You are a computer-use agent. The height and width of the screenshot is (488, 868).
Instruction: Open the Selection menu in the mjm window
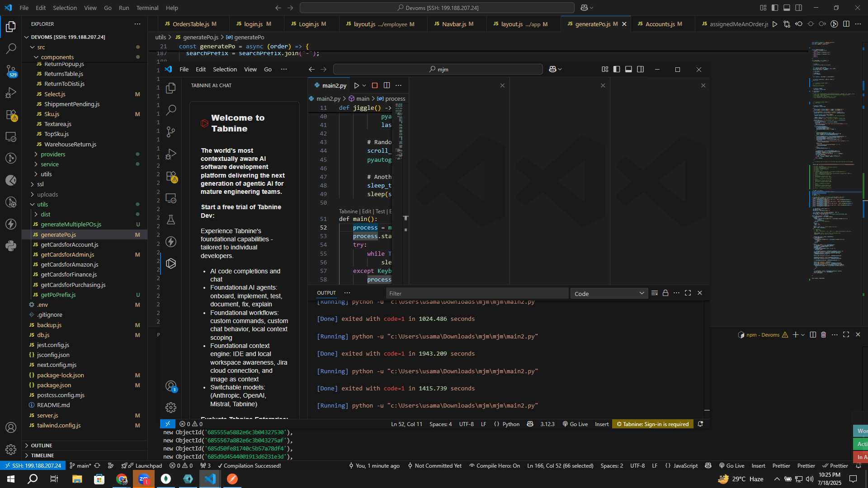point(225,69)
